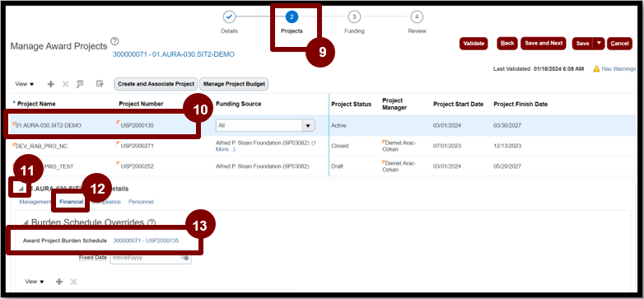This screenshot has height=299, width=644.
Task: Click into the Fixed Date input field
Action: 146,258
